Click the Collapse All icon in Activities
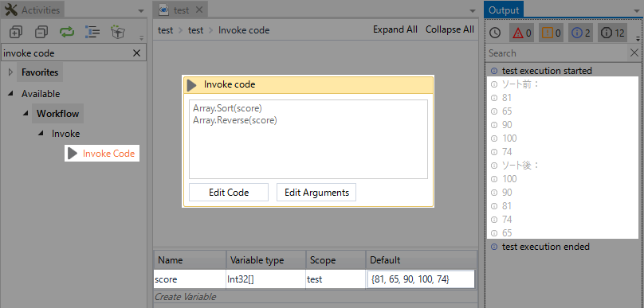The image size is (644, 308). (x=41, y=32)
